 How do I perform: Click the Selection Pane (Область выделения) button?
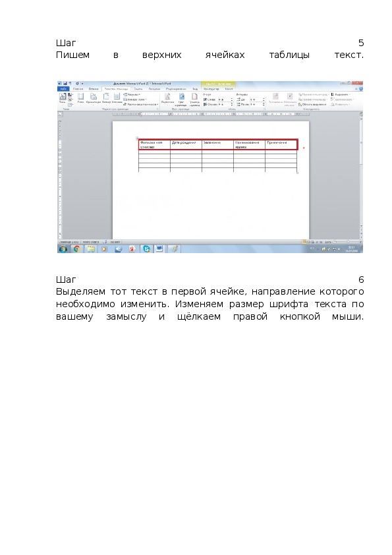(x=312, y=104)
